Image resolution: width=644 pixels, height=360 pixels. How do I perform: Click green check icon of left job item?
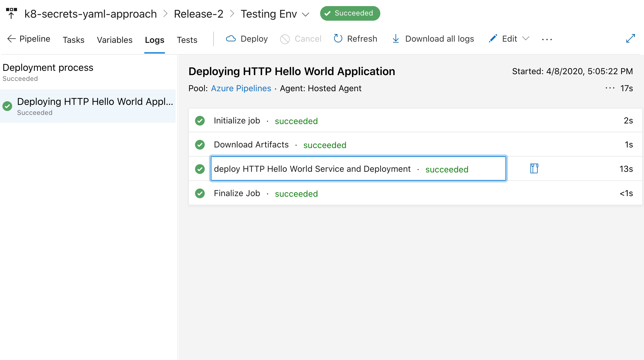pos(7,106)
